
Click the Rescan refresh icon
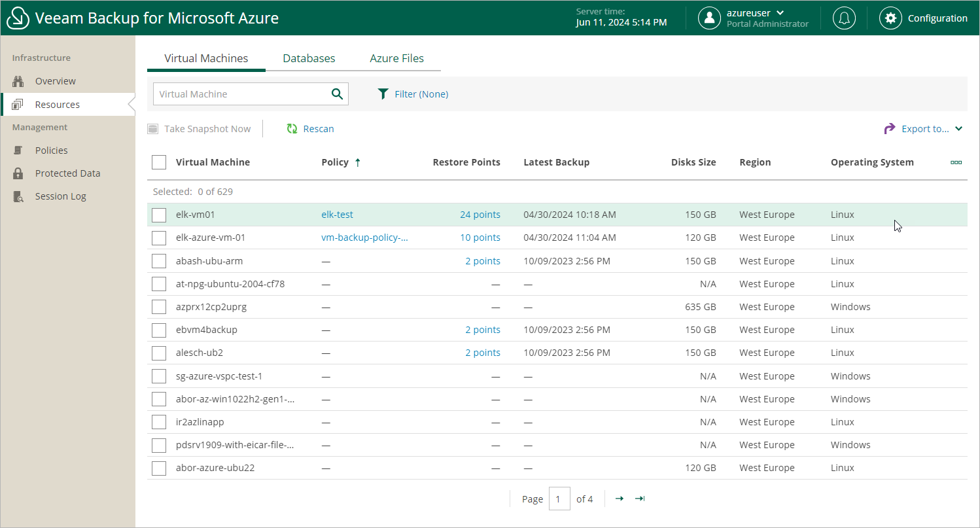tap(292, 129)
